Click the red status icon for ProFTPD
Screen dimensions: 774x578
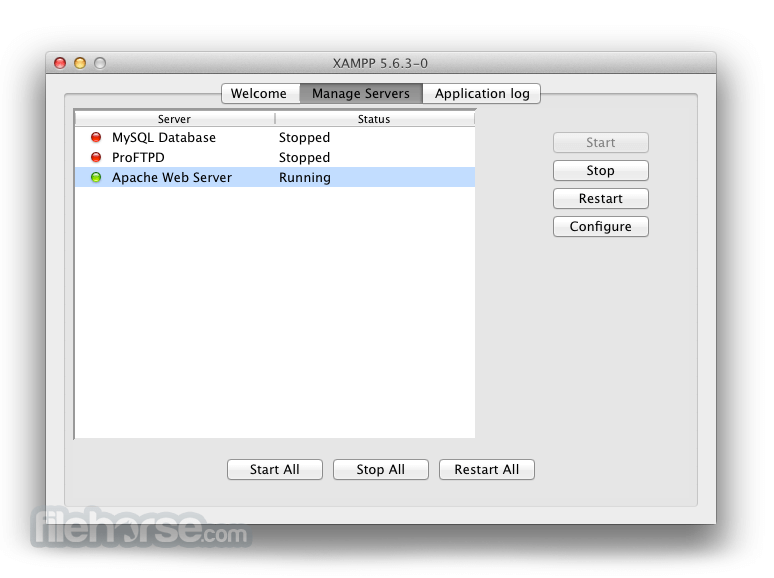[x=96, y=157]
